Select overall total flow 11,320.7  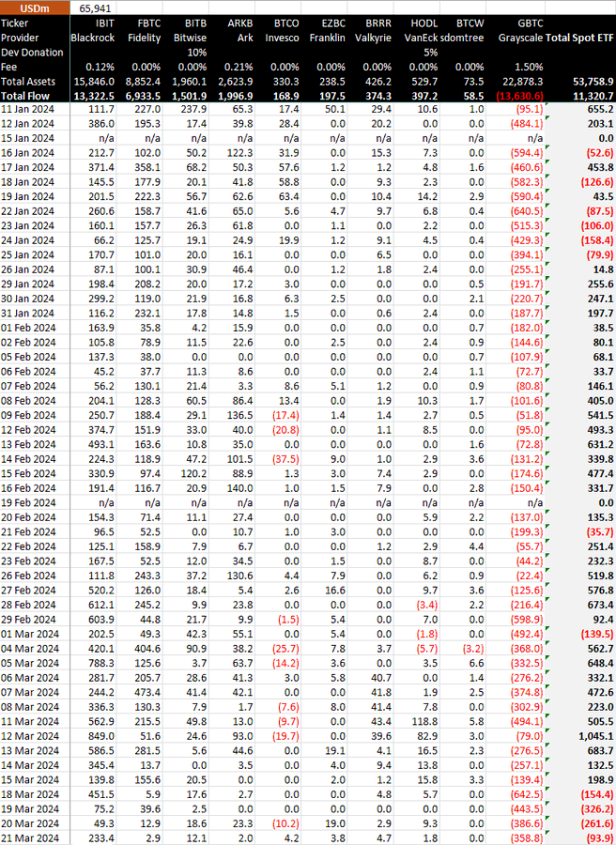click(593, 96)
